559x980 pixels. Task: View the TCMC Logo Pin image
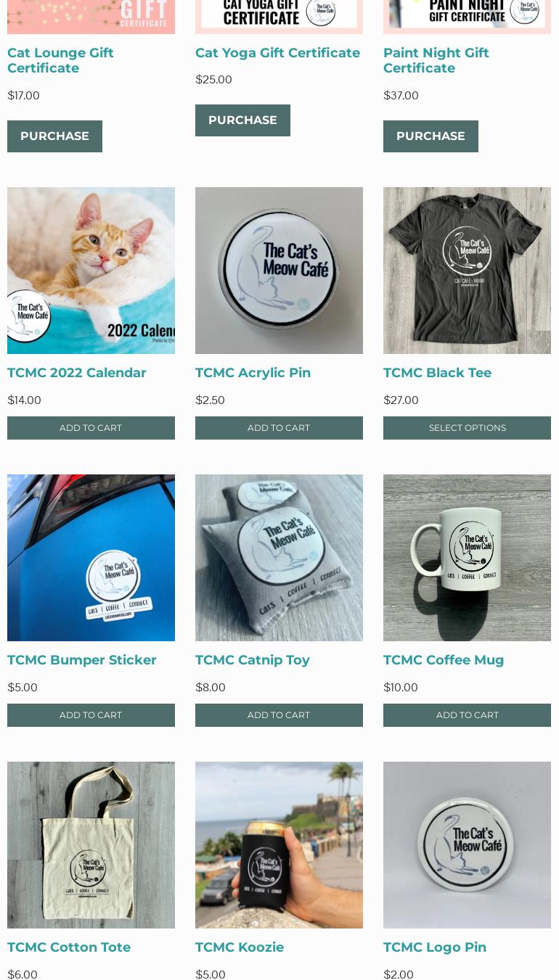point(467,845)
